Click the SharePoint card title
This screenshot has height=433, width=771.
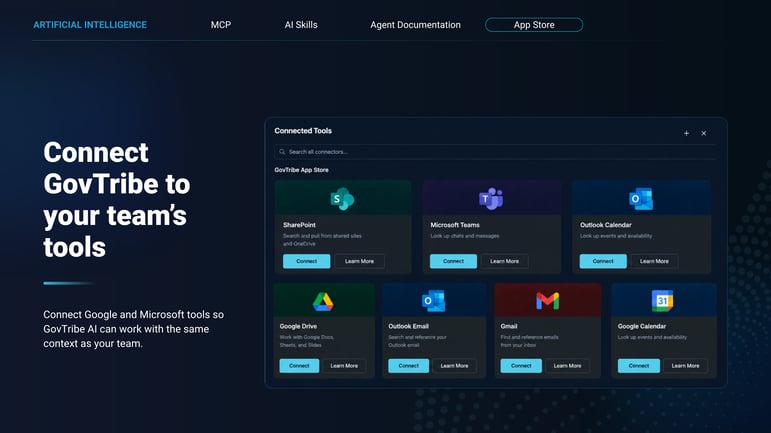click(299, 225)
